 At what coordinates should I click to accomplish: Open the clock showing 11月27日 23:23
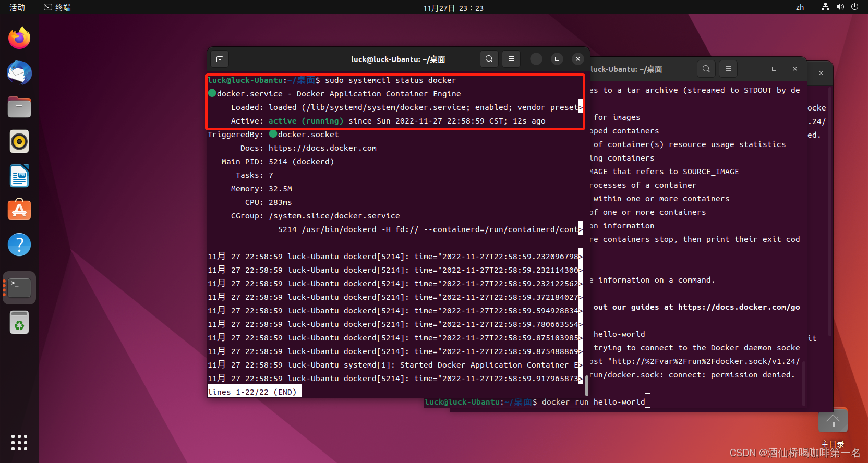click(453, 8)
